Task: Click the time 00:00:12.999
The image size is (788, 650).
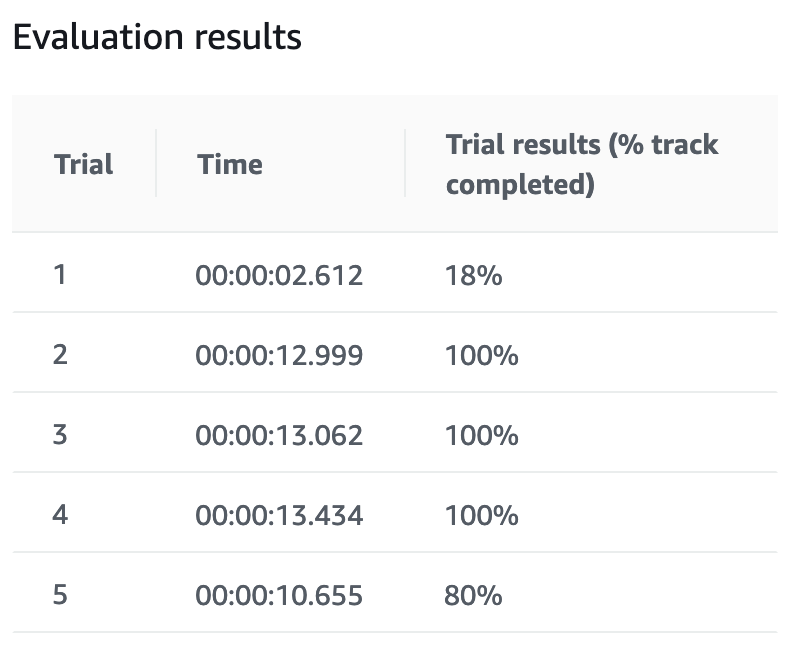Action: [279, 355]
